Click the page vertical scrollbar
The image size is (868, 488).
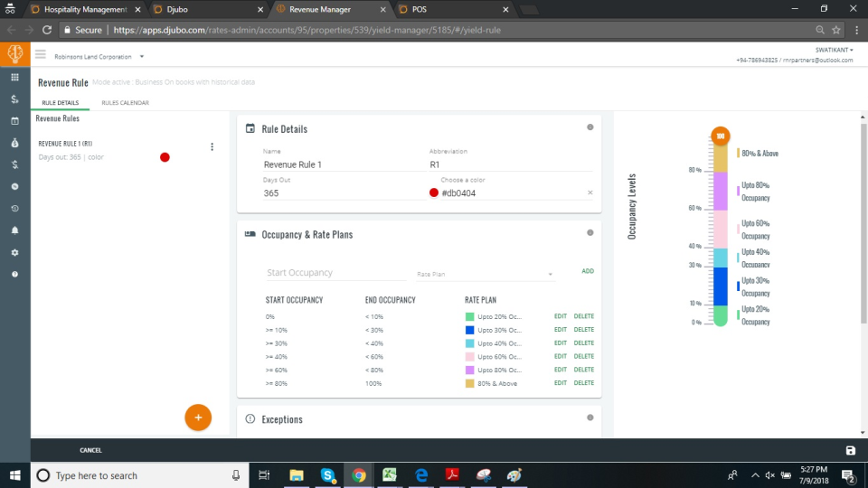863,223
